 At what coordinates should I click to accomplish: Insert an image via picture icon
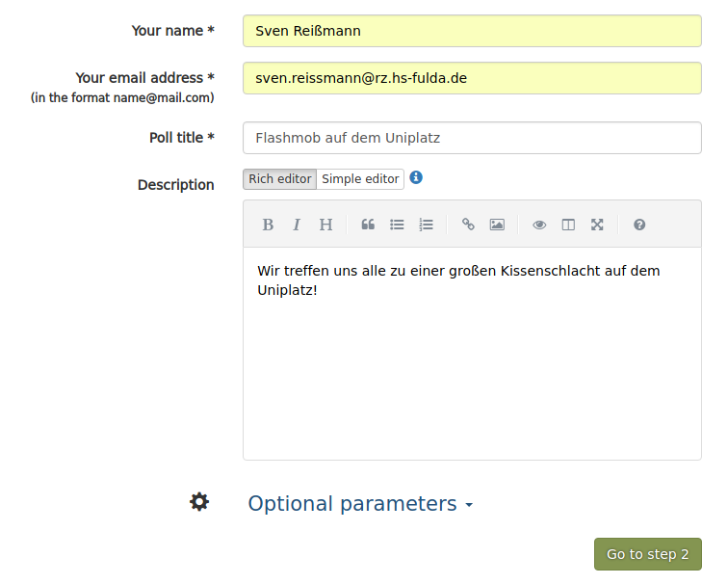tap(497, 225)
